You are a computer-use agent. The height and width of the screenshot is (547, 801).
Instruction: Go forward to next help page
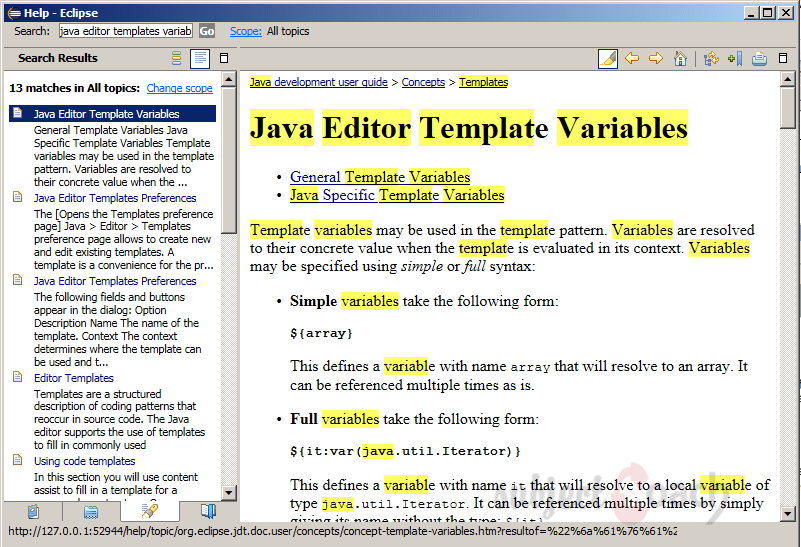pyautogui.click(x=656, y=59)
